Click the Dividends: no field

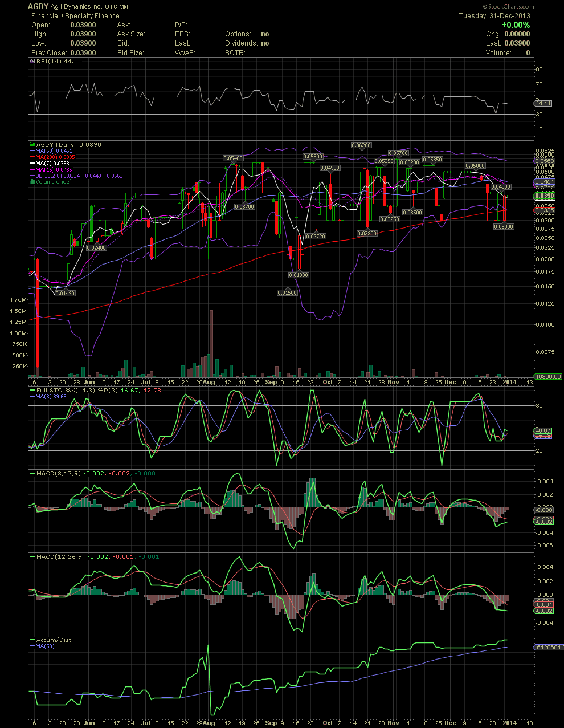coord(247,43)
